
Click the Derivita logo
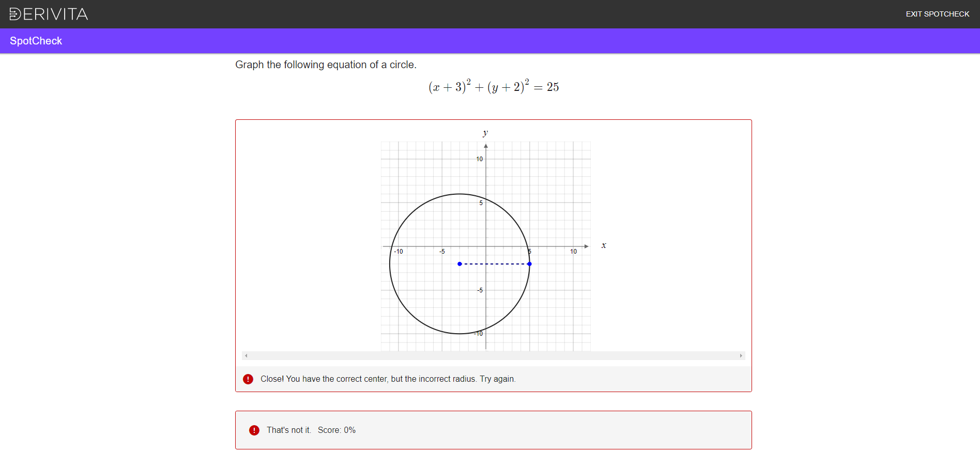click(49, 14)
